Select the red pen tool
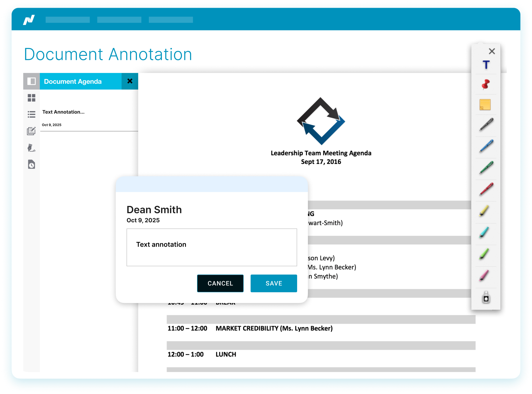Screen dimensions: 532x394 pyautogui.click(x=486, y=189)
